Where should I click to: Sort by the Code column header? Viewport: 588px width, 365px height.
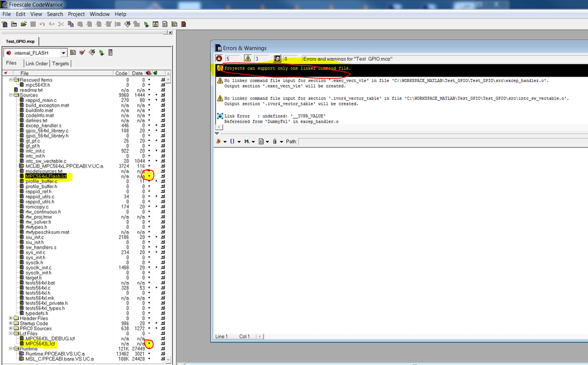click(x=121, y=73)
